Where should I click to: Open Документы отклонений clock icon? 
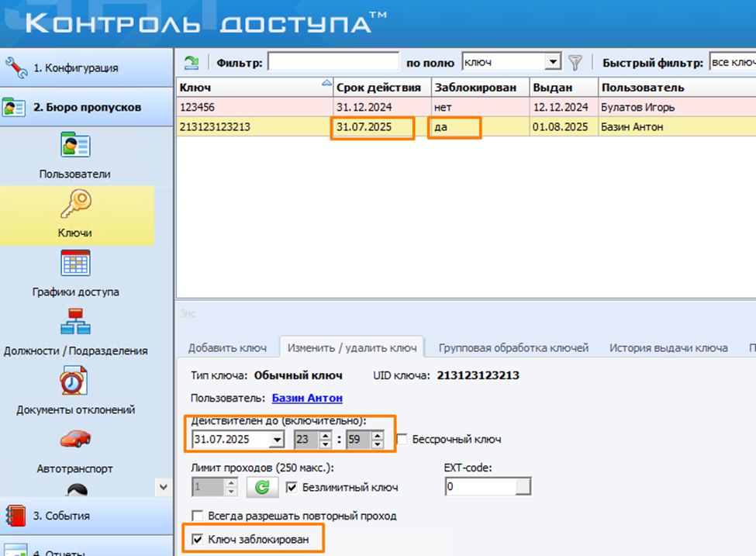[75, 381]
